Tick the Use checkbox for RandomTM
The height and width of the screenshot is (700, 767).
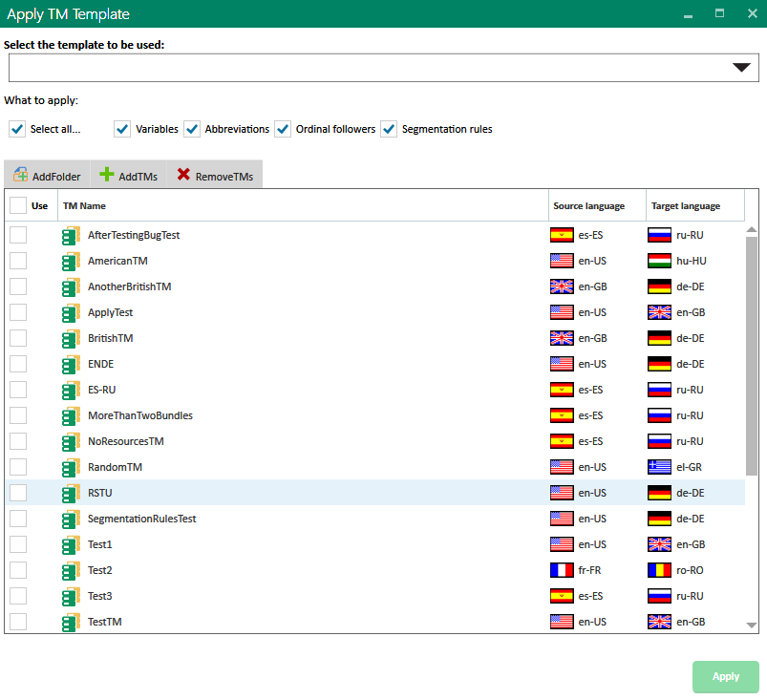(x=18, y=467)
